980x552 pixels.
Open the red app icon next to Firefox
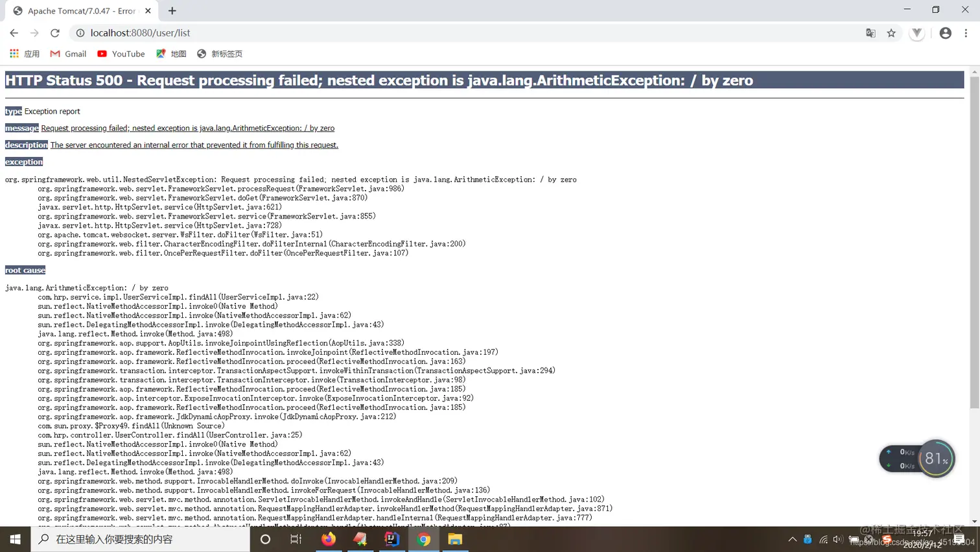[360, 539]
